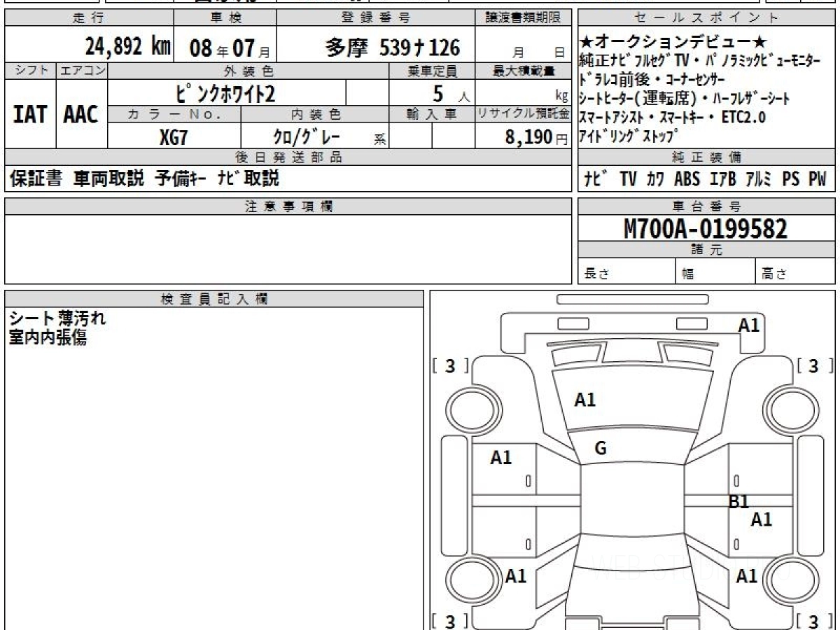Click the IAT shift value
The width and height of the screenshot is (840, 630).
[30, 114]
